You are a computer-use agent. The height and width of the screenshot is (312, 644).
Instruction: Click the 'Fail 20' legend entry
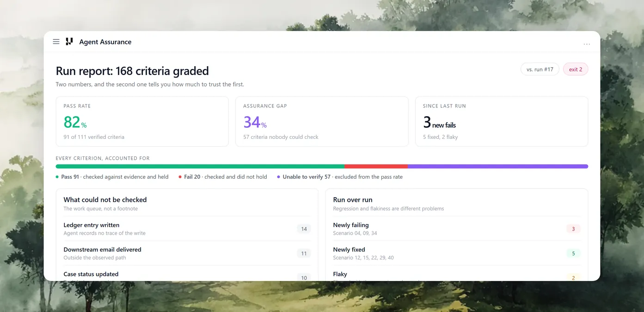tap(223, 177)
